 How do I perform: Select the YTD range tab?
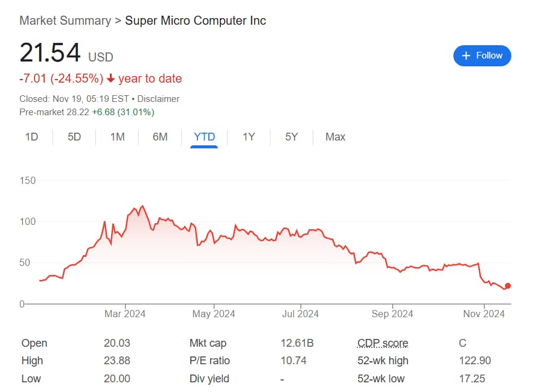tap(204, 137)
